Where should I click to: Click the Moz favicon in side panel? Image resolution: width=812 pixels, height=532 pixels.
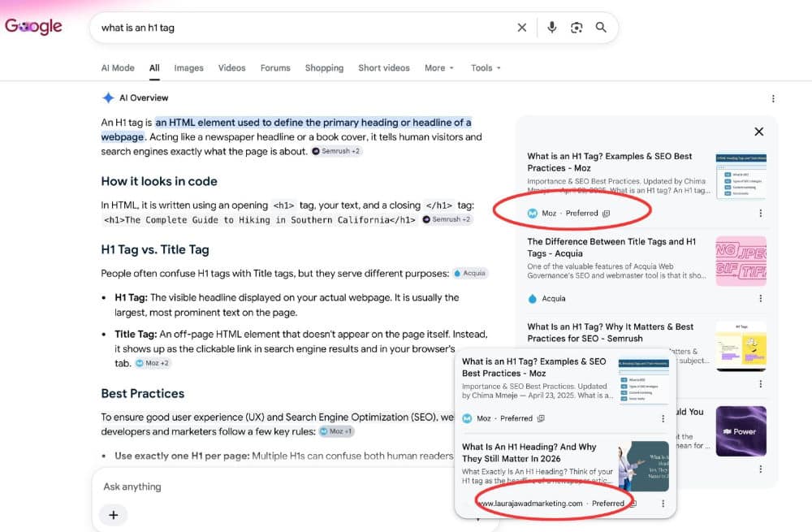[x=533, y=214]
